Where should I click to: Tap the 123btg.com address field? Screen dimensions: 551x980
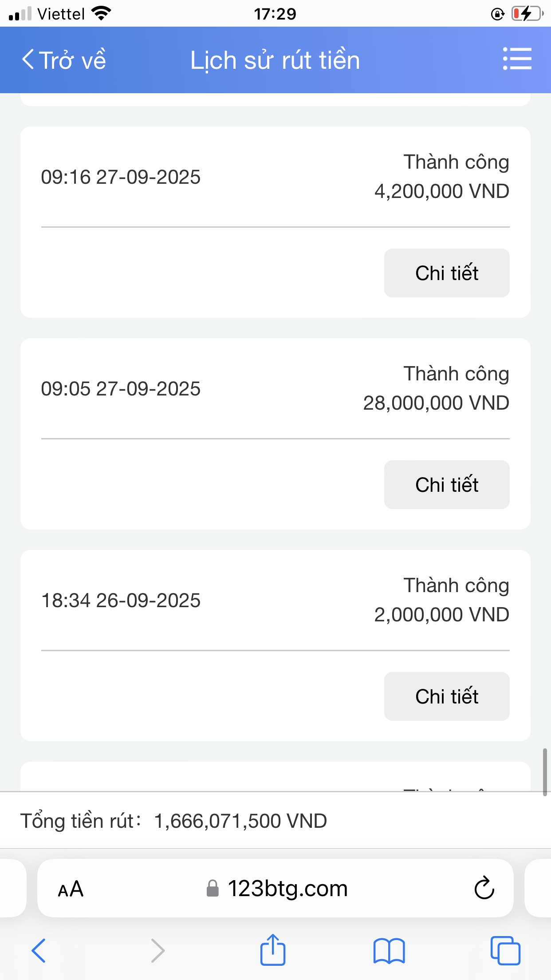click(x=287, y=889)
